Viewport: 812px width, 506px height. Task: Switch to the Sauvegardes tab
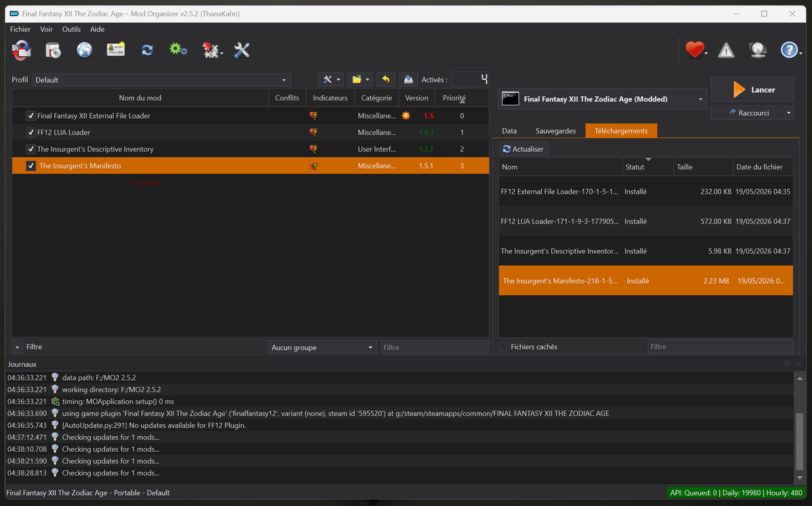coord(555,131)
